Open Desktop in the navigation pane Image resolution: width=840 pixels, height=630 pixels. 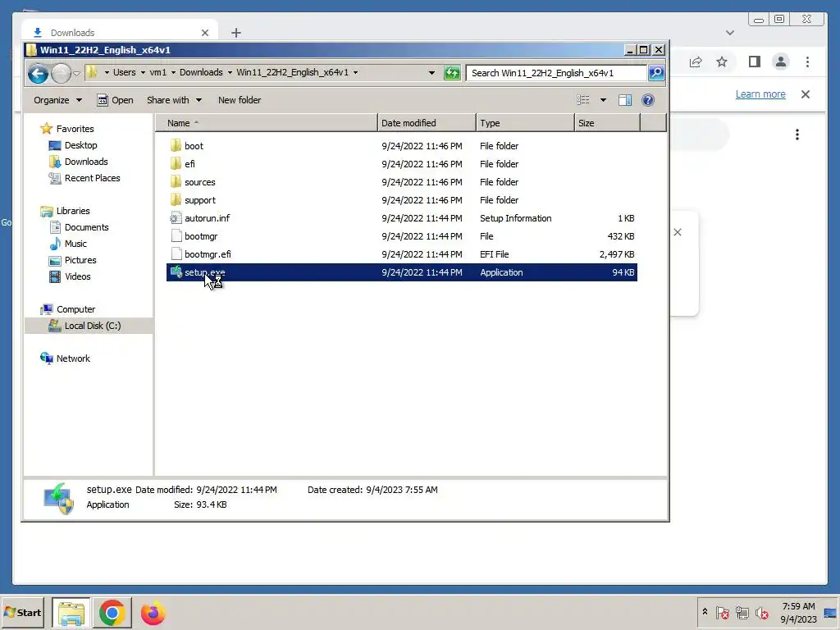[73, 145]
